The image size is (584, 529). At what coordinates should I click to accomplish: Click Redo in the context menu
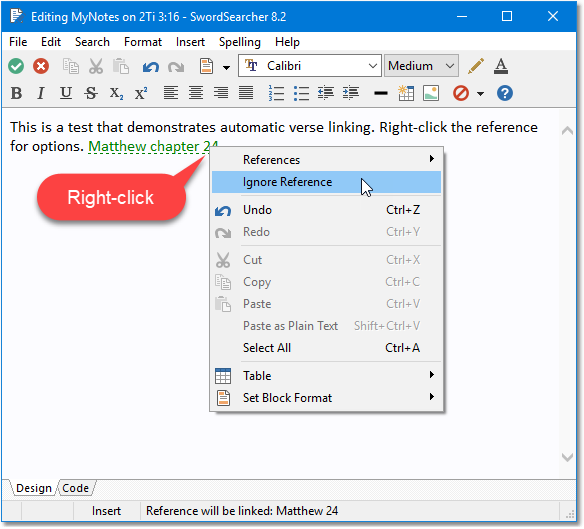[326, 232]
